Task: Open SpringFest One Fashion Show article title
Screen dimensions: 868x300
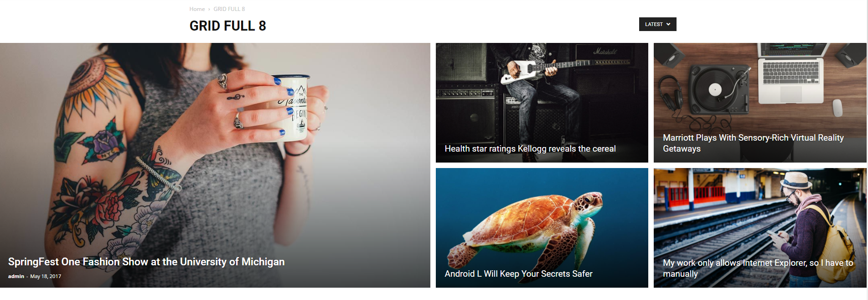Action: (146, 262)
